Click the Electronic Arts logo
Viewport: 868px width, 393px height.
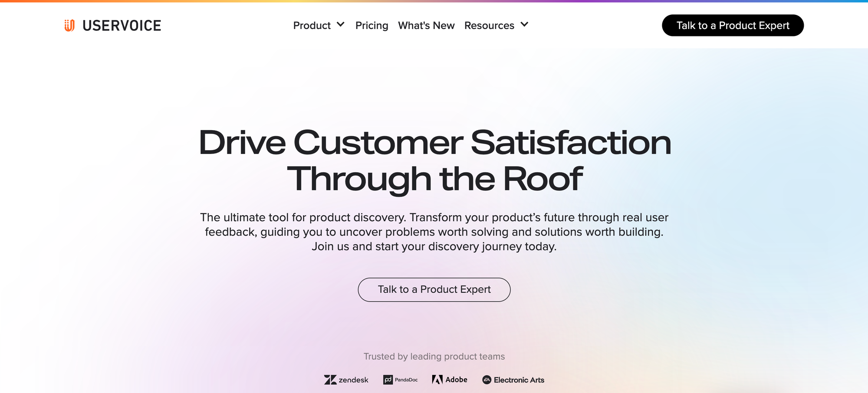(513, 380)
